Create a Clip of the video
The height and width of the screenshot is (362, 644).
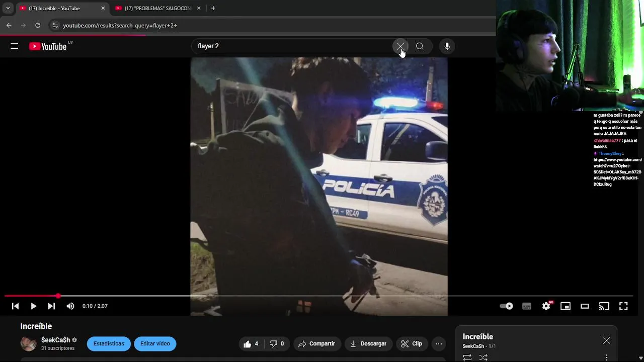pyautogui.click(x=412, y=344)
